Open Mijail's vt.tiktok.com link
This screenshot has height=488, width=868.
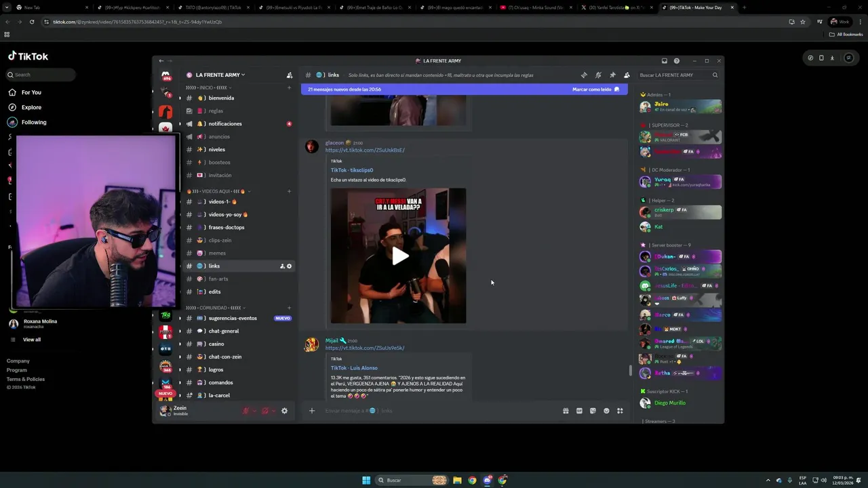pos(365,348)
